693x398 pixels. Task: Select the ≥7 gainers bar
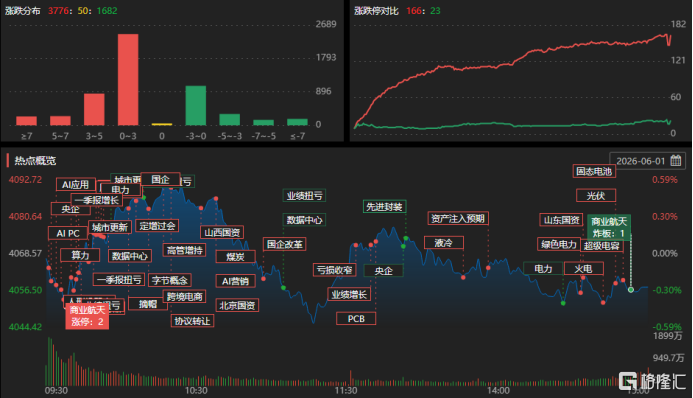[27, 121]
